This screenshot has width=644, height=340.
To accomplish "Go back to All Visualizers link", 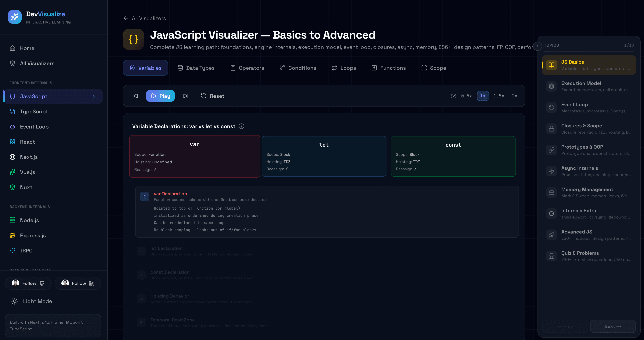I will coord(144,18).
